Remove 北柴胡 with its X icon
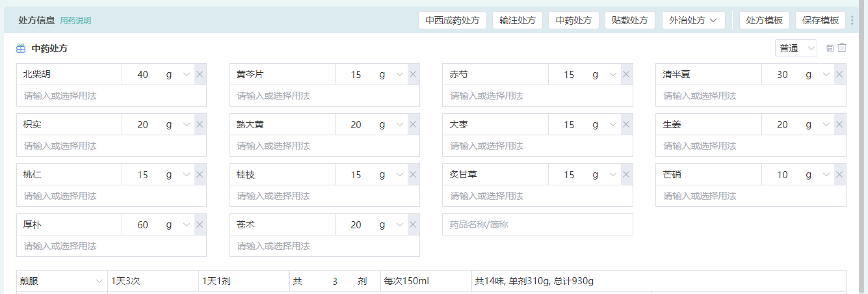This screenshot has width=868, height=294. tap(200, 75)
